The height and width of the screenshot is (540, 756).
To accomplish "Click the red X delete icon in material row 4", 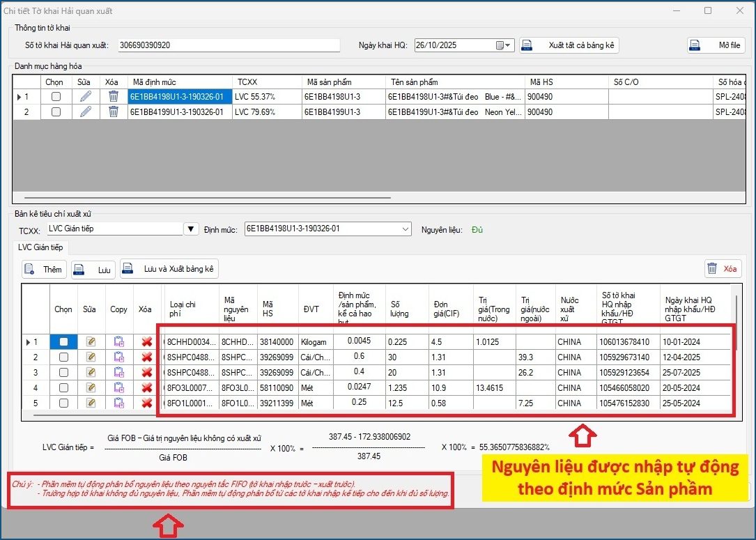I will [146, 388].
